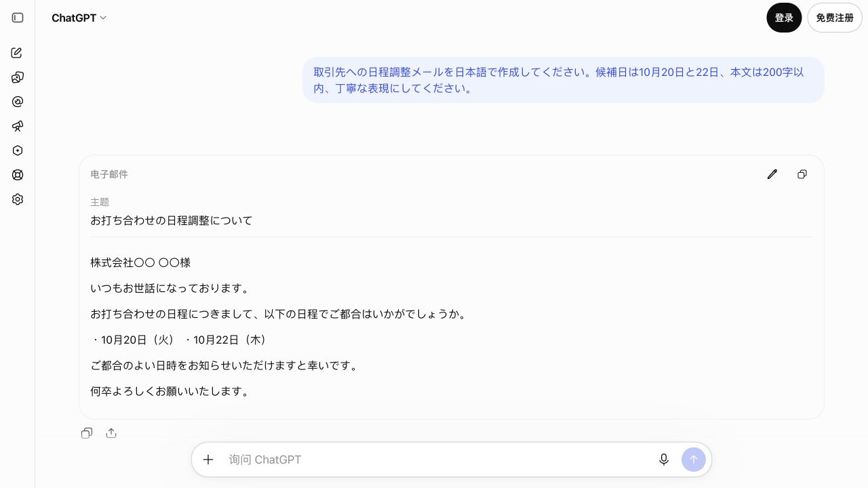The width and height of the screenshot is (868, 488).
Task: Open the images gallery sidebar icon
Action: 18,77
